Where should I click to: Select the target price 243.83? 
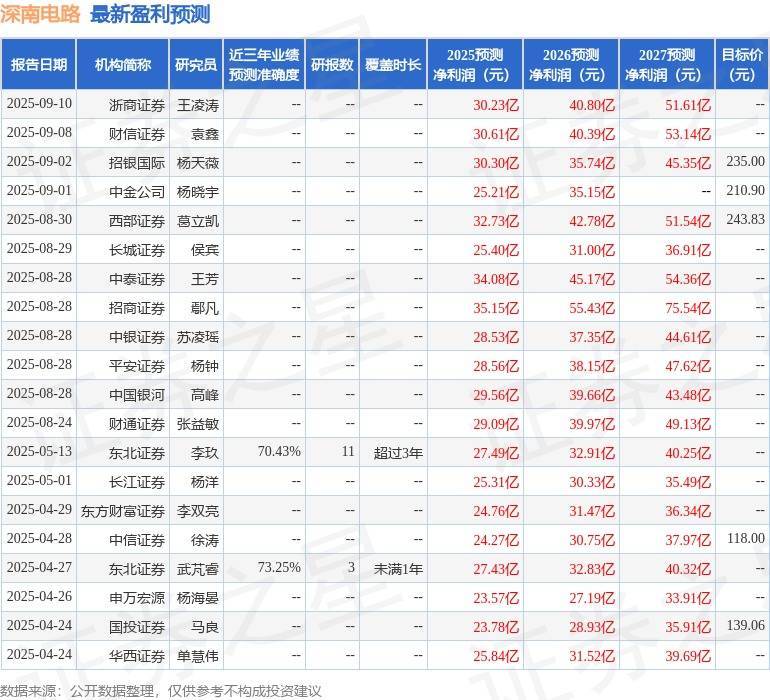[745, 220]
